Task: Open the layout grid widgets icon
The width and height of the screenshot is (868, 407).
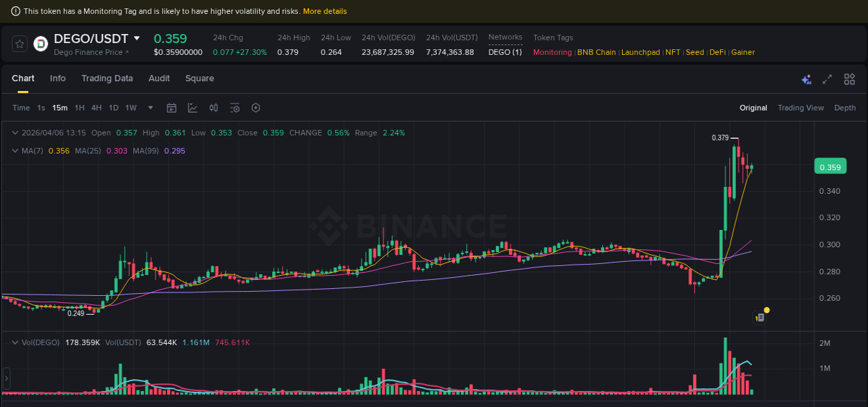Action: [849, 79]
